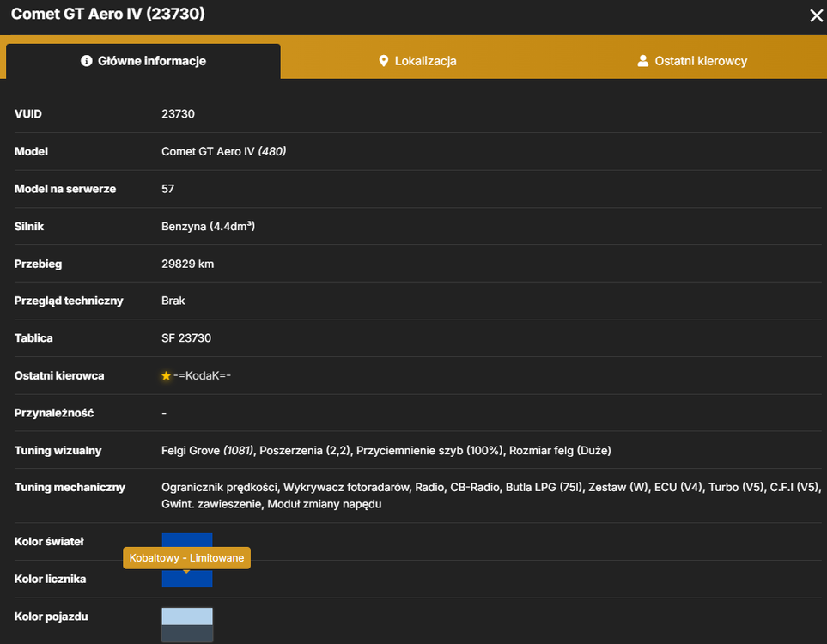Click the VUID value 23730
This screenshot has height=644, width=827.
[179, 114]
